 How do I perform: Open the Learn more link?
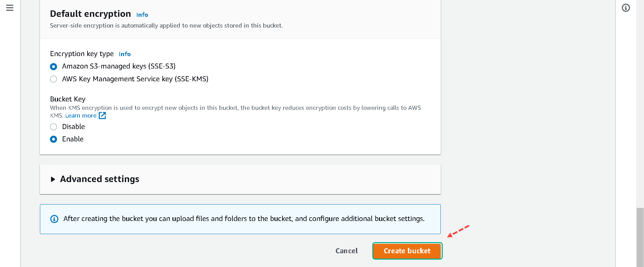[x=81, y=116]
